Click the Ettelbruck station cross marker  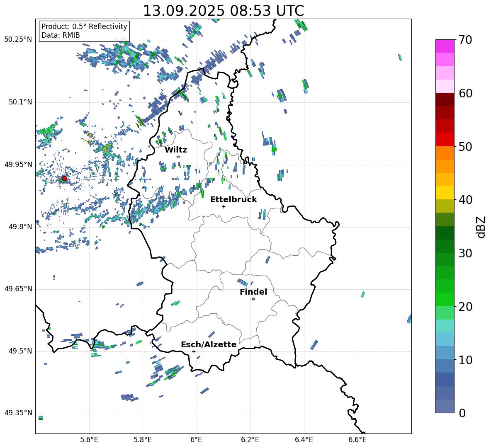click(224, 206)
